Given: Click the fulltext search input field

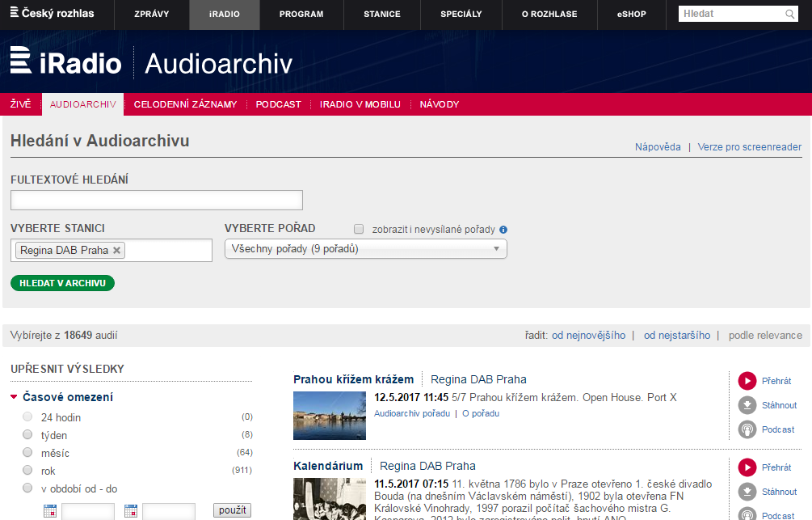Looking at the screenshot, I should [x=157, y=200].
